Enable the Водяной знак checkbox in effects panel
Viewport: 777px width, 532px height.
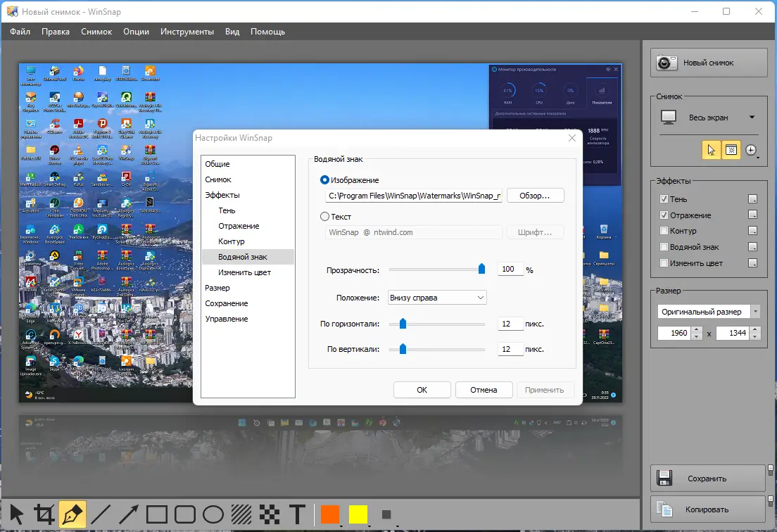pos(664,247)
